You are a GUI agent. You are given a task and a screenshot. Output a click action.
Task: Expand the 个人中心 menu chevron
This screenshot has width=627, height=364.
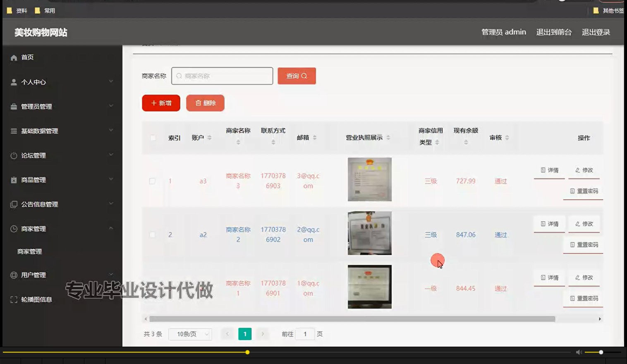click(x=111, y=81)
